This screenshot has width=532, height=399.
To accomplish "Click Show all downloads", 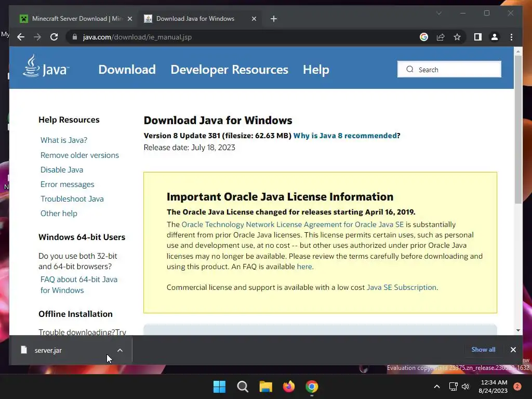I will click(483, 350).
